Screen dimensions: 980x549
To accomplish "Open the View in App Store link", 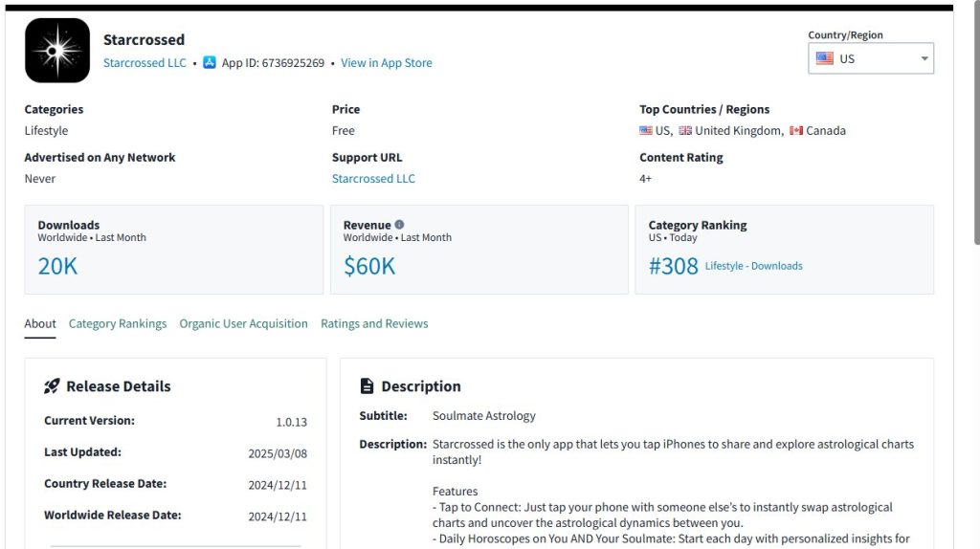I will [387, 63].
